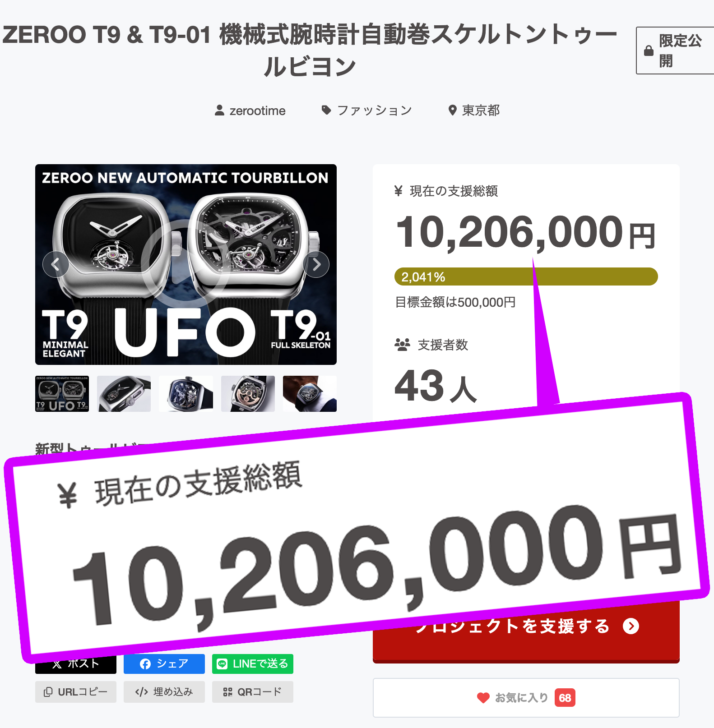Viewport: 714px width, 728px height.
Task: Share on Facebook with シェア button
Action: pyautogui.click(x=164, y=664)
